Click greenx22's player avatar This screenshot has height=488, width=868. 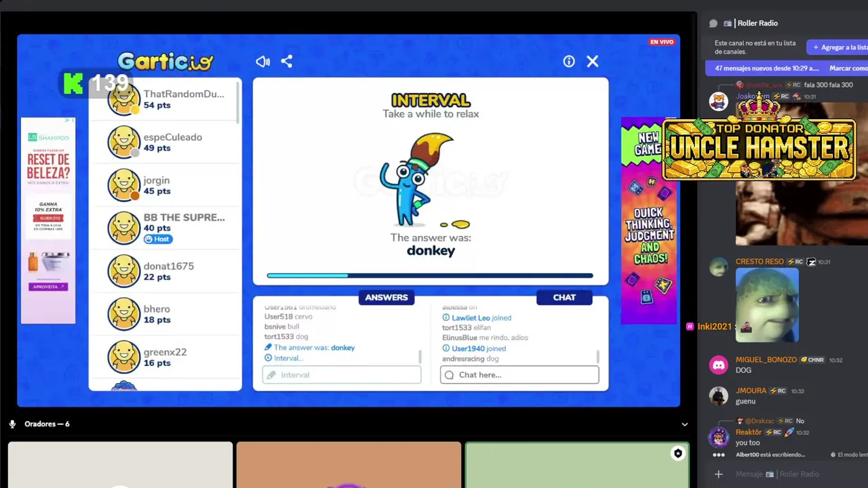click(124, 357)
